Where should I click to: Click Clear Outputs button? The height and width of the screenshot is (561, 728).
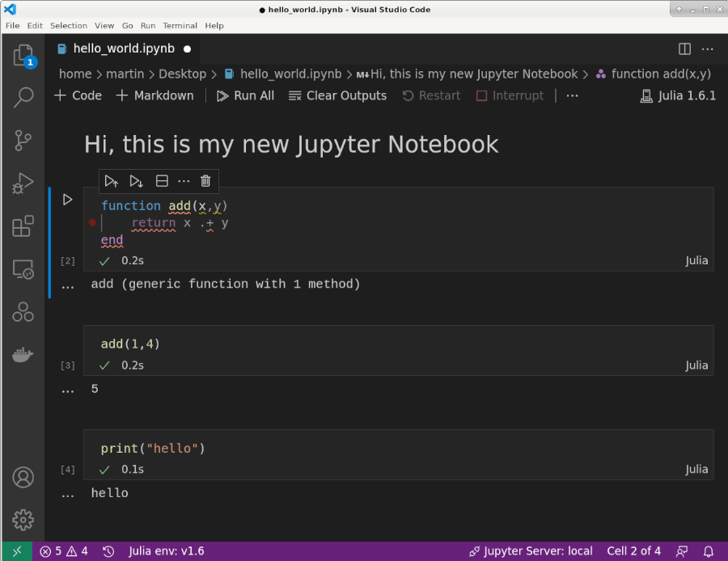coord(337,95)
